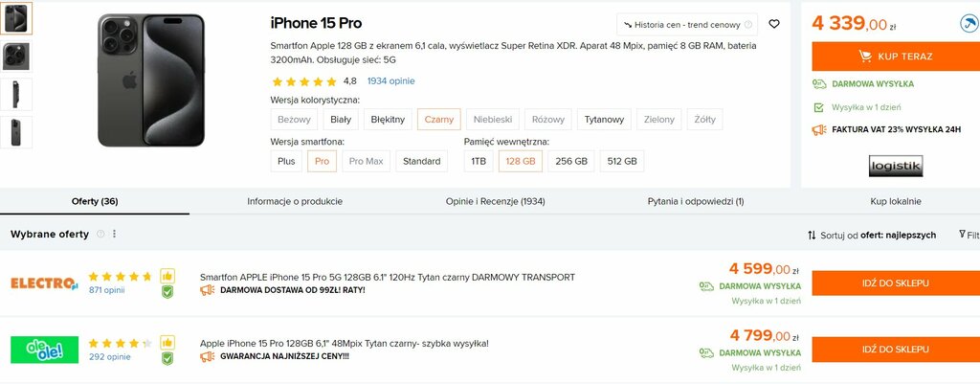Add iPhone 15 Pro to favorites heart icon
This screenshot has height=384, width=980.
click(x=773, y=24)
